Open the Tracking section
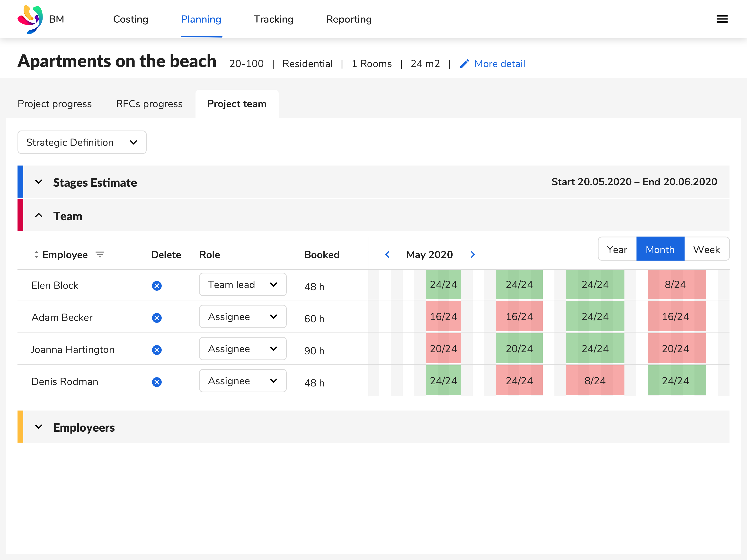 [x=274, y=19]
